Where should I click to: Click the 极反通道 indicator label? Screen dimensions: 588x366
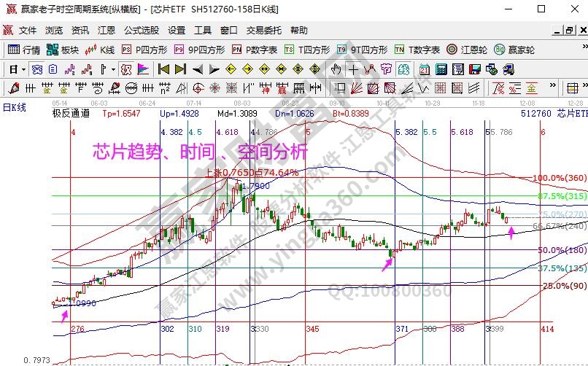[71, 114]
